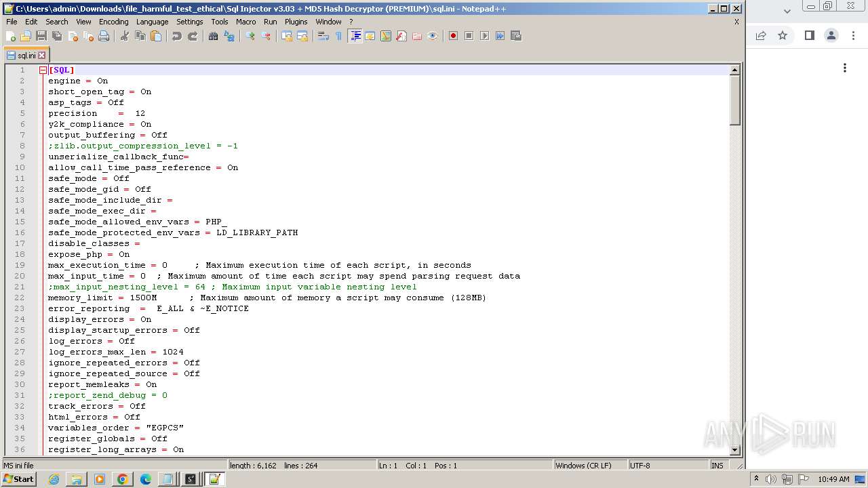Open Replace dialog with the Replace icon

point(229,36)
